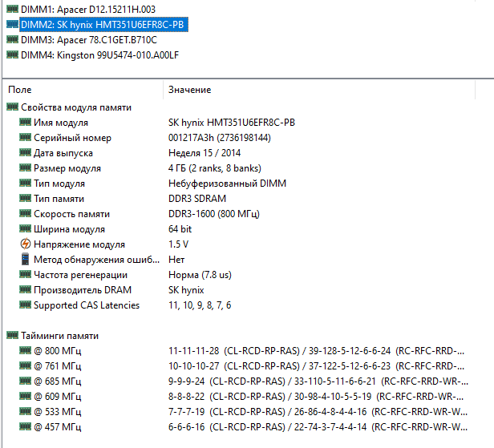The width and height of the screenshot is (494, 448).
Task: Click value Неделя 15 / 2014
Action: [x=204, y=153]
